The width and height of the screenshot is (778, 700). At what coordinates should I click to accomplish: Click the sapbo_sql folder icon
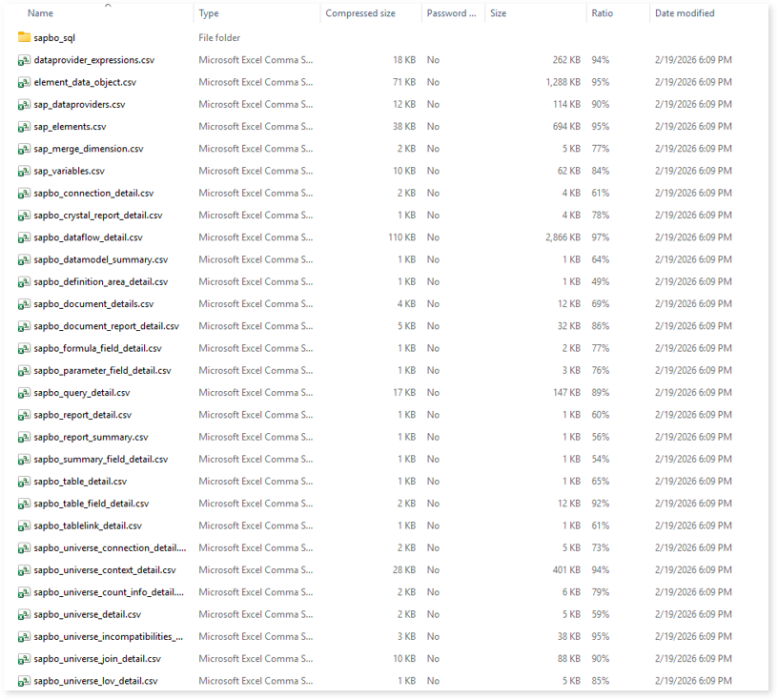pos(24,38)
